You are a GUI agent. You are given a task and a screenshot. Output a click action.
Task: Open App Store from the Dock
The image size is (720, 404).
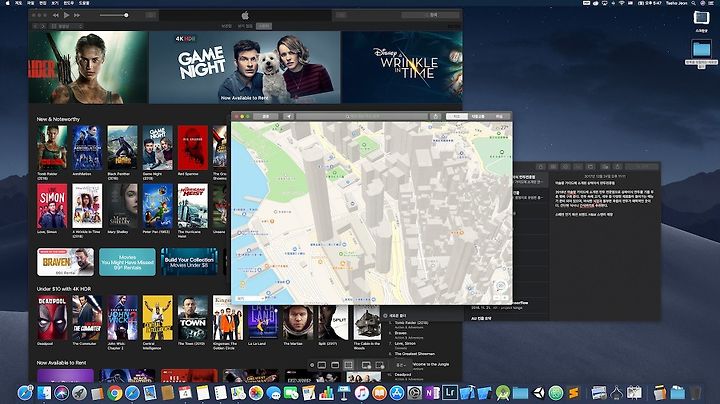pyautogui.click(x=397, y=393)
